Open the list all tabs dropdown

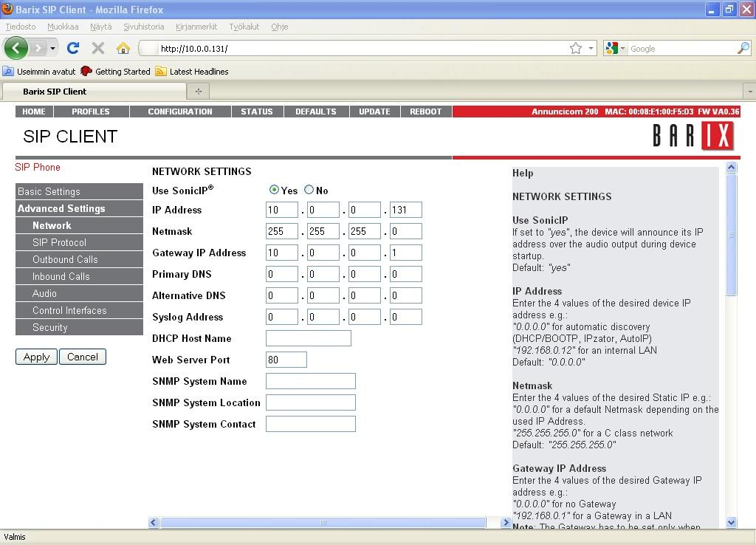click(750, 91)
